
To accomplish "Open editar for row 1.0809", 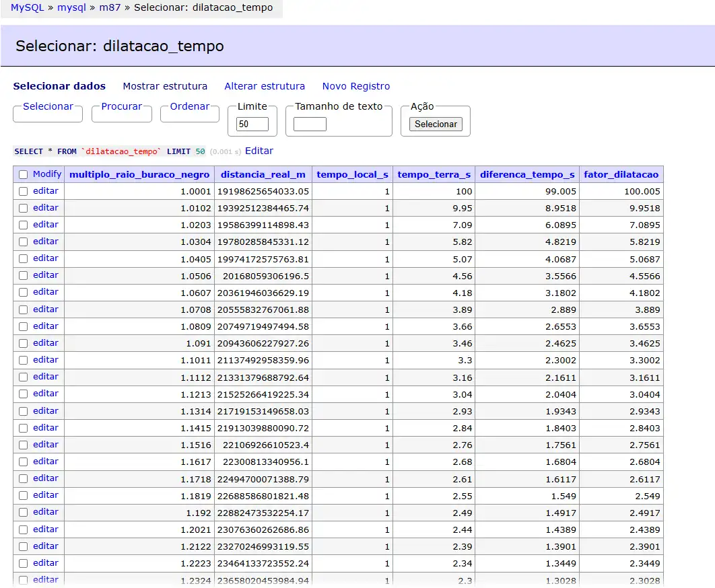I will pos(46,326).
